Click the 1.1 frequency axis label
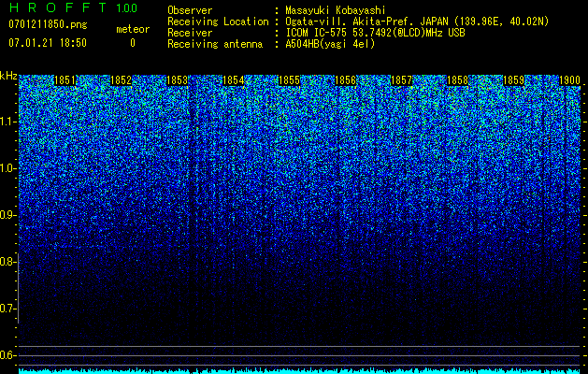 [7, 122]
